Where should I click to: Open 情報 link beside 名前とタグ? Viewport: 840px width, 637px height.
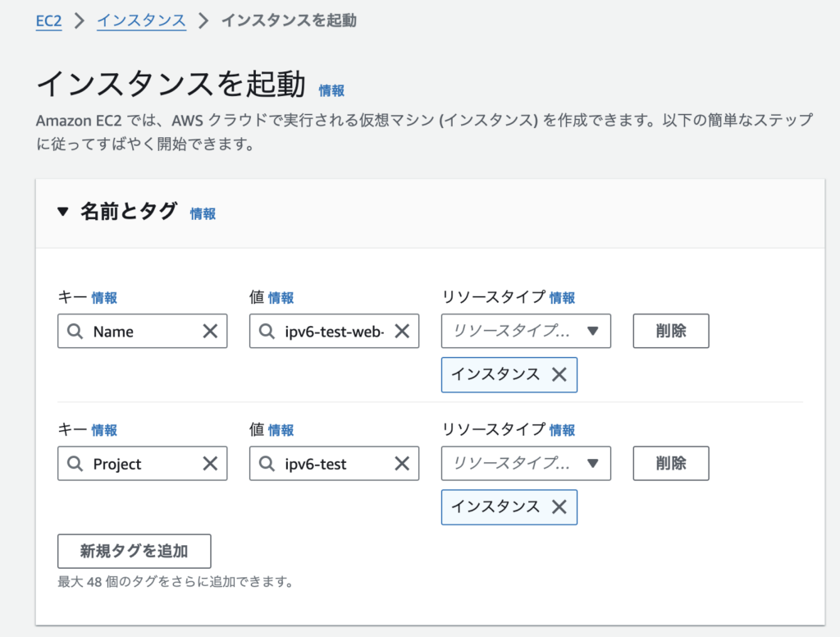click(203, 214)
